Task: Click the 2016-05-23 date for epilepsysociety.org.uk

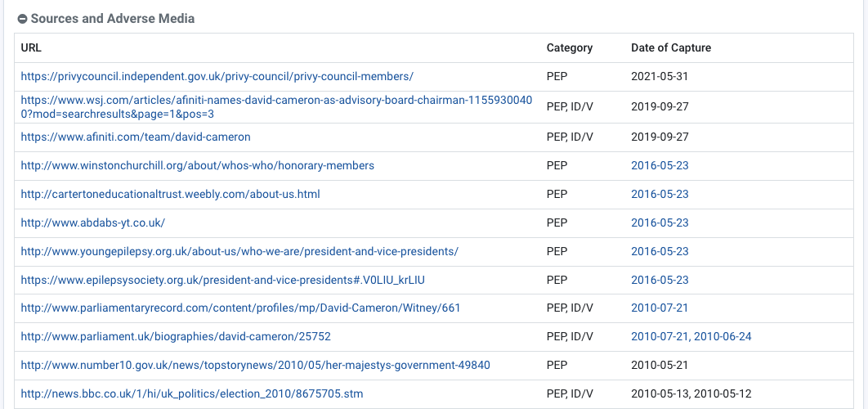Action: pos(660,280)
